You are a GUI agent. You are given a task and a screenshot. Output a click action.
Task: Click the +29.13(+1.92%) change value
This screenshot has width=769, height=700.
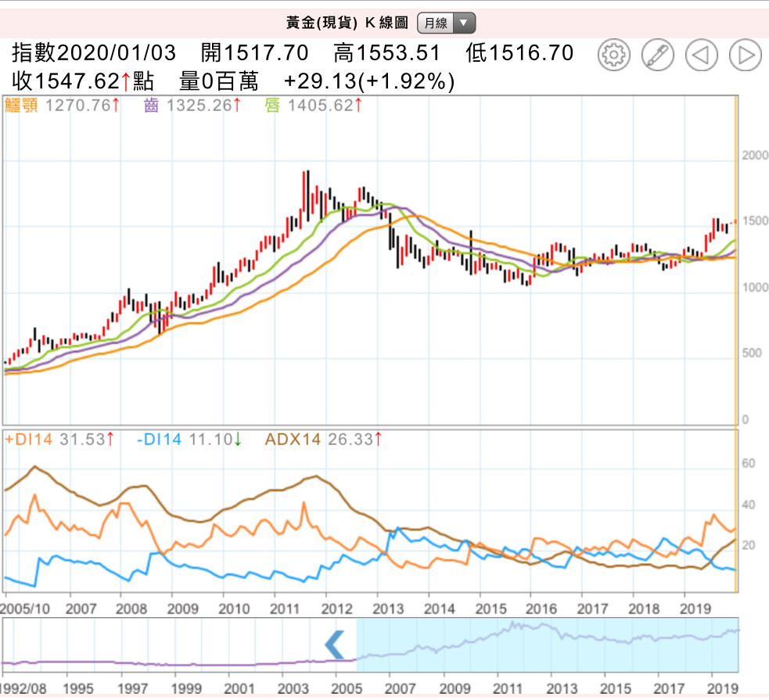tap(369, 81)
